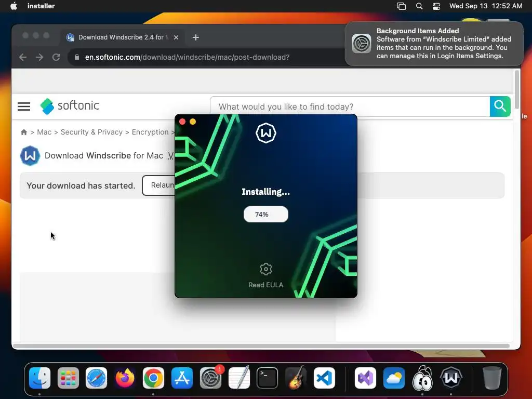Click the browser address bar URL
This screenshot has width=532, height=399.
(x=187, y=57)
